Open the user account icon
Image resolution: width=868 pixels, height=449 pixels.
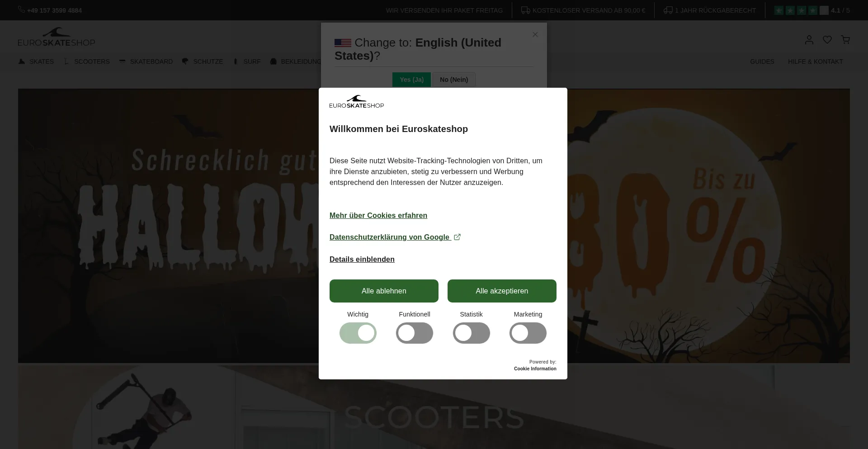click(809, 40)
